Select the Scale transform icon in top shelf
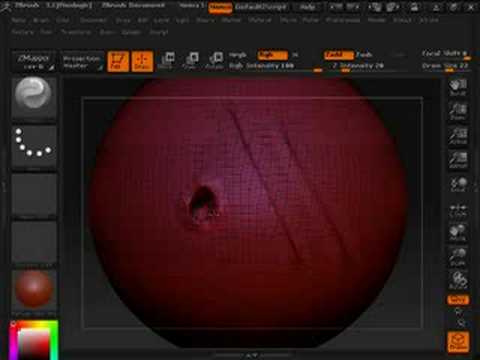 coord(190,61)
